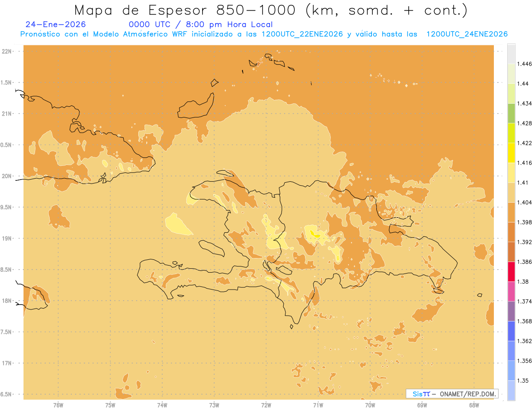The height and width of the screenshot is (411, 532).
Task: Click the longitude label '75W'
Action: 110,405
